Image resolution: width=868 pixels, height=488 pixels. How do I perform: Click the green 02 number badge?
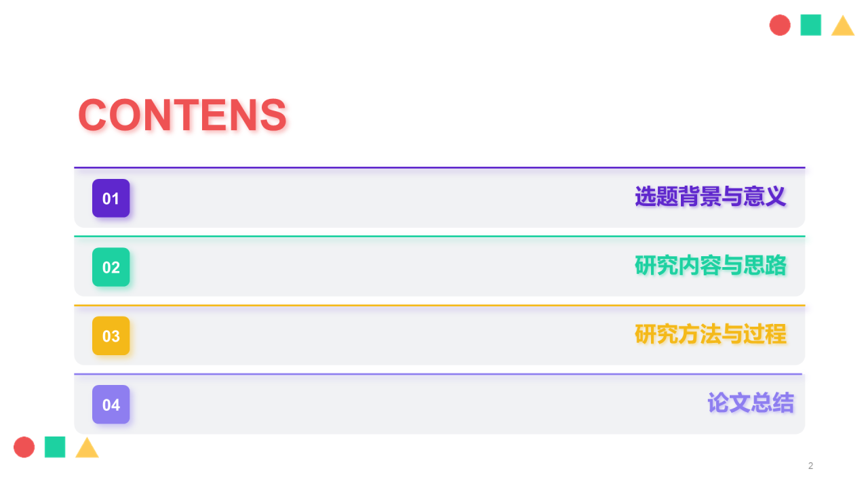click(111, 267)
